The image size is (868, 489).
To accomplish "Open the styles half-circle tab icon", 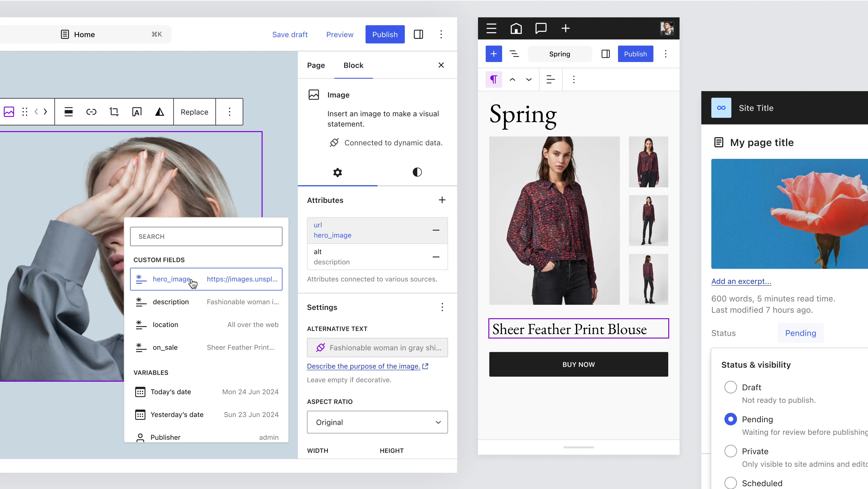I will click(x=417, y=172).
